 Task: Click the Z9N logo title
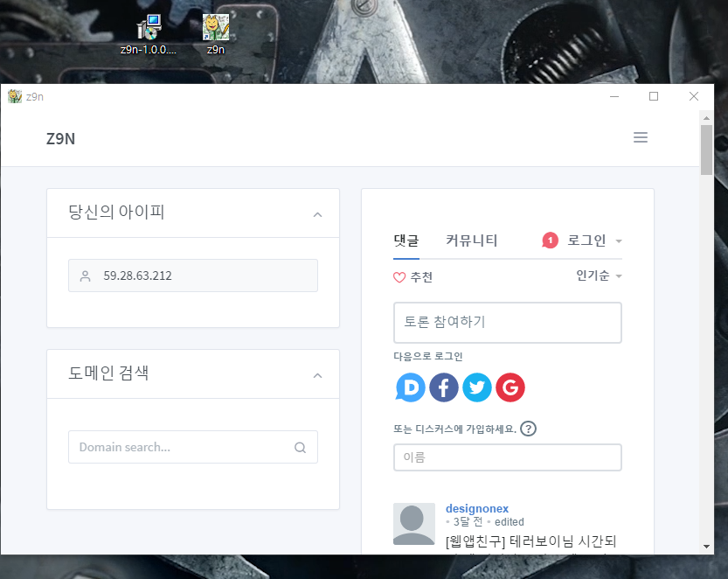(60, 138)
